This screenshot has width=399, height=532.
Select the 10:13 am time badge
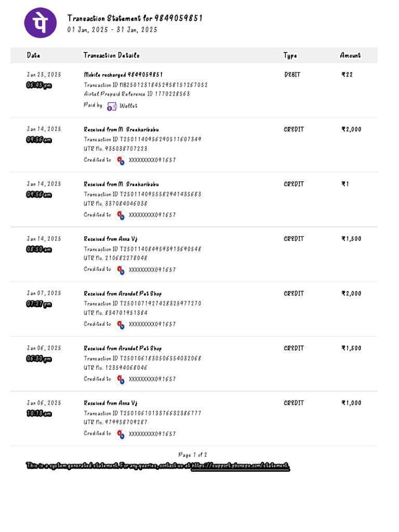point(39,414)
